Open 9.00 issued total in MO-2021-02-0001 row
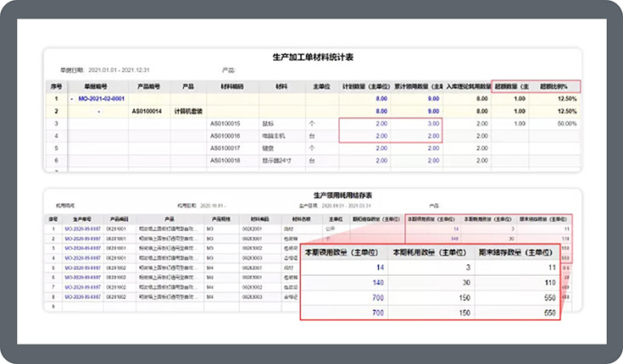Screen dimensions: 623x364 tap(433, 99)
